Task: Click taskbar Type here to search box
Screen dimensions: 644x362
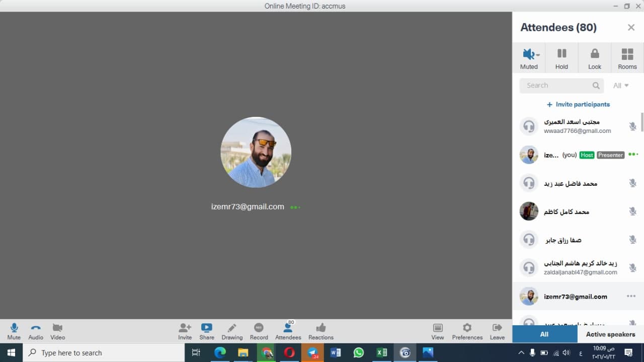Action: coord(104,352)
